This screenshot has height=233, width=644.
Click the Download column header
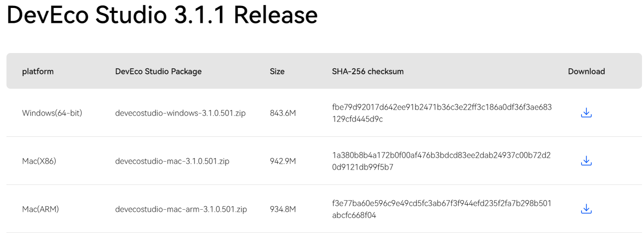click(586, 71)
